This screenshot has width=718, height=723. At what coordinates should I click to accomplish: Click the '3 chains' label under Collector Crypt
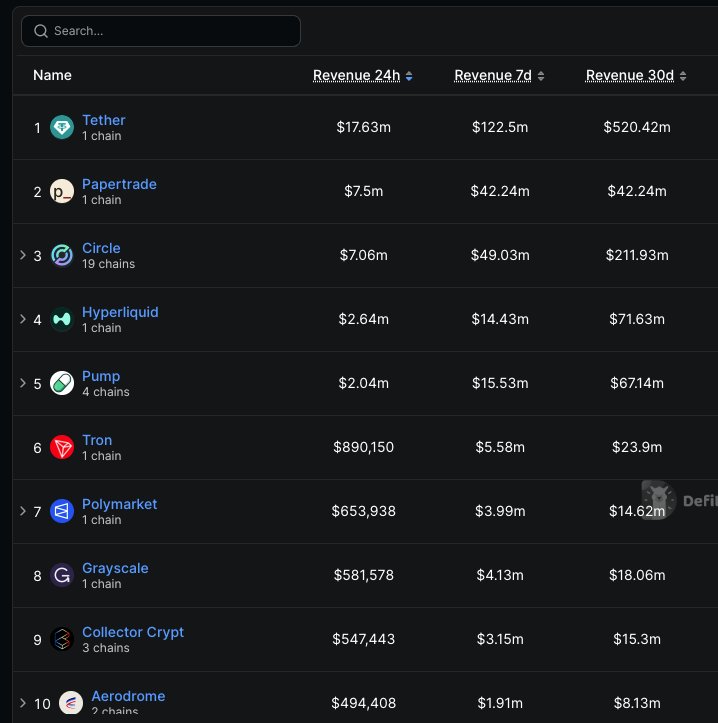(x=106, y=648)
